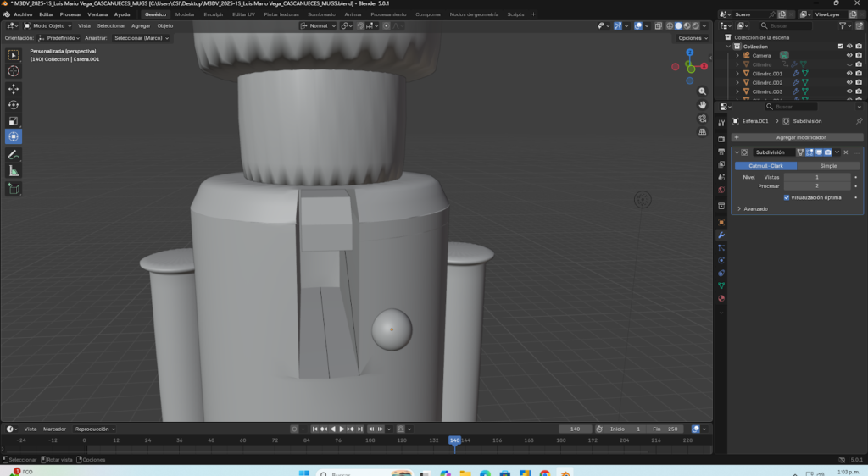Screen dimensions: 868x476
Task: Select the Rotate tool in the toolbar
Action: pos(14,104)
